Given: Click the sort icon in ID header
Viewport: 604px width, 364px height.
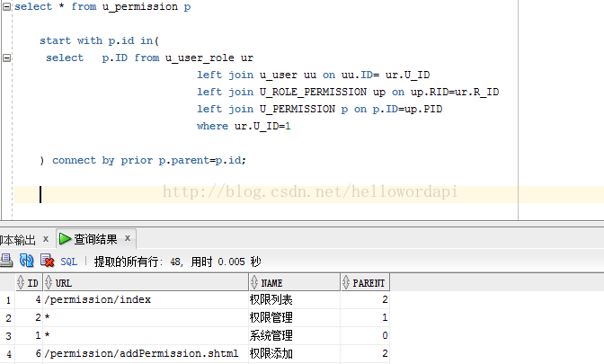Looking at the screenshot, I should pos(21,282).
